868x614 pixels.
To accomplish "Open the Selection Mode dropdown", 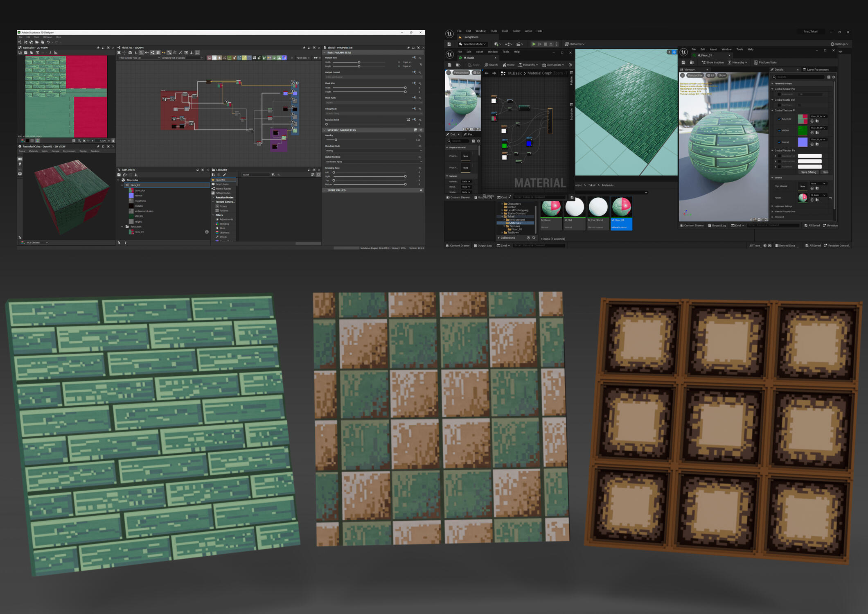I will [x=472, y=44].
